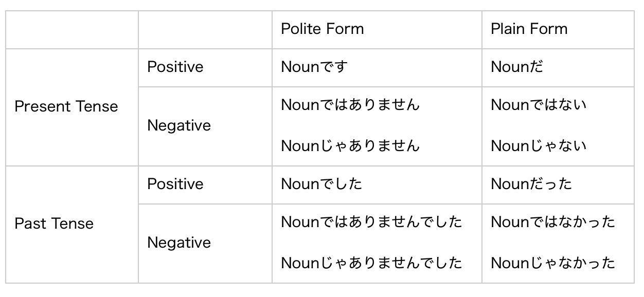Click the Plain Form column header
The height and width of the screenshot is (297, 644).
(529, 29)
